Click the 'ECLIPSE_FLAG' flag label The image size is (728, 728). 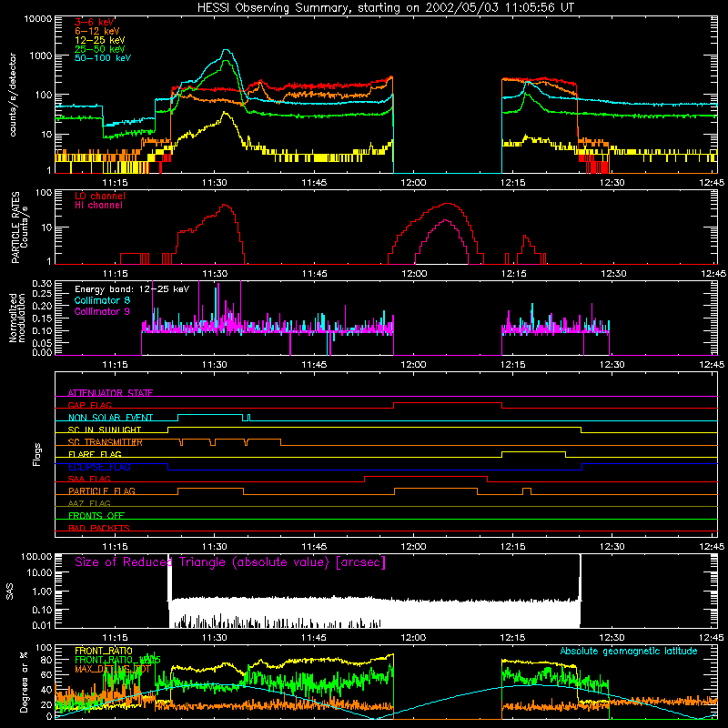99,467
